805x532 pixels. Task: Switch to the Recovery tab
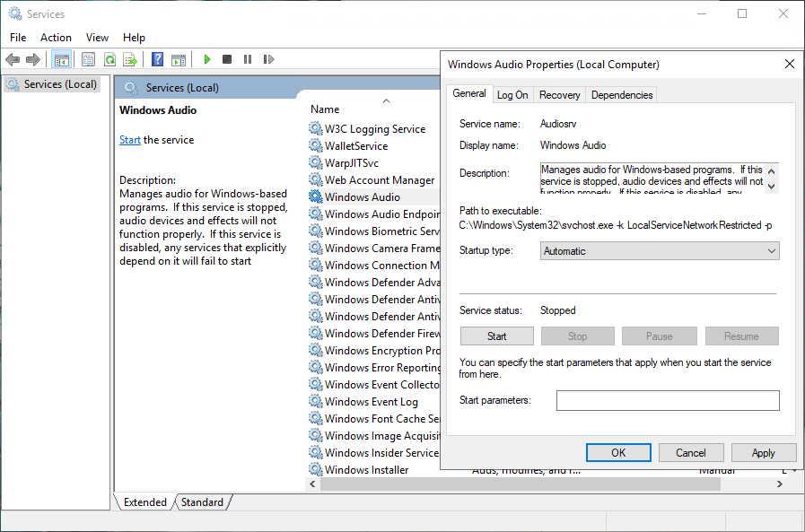pyautogui.click(x=560, y=95)
